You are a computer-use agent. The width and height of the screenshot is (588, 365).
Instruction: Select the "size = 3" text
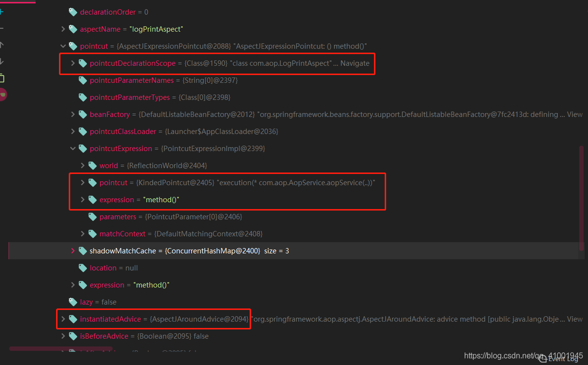click(276, 251)
